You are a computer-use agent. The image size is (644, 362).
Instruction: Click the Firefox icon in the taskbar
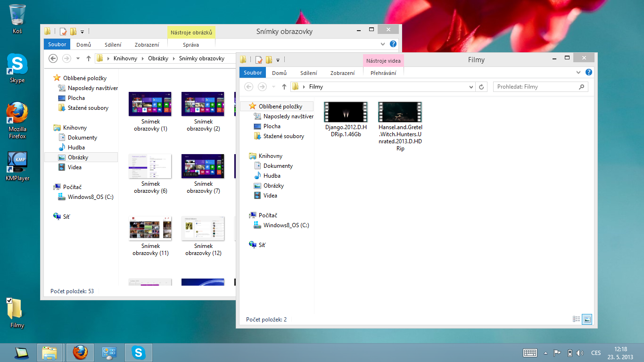coord(80,352)
